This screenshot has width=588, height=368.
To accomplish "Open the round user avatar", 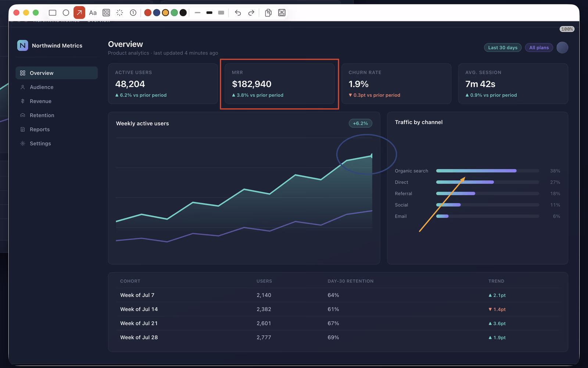I will (562, 47).
